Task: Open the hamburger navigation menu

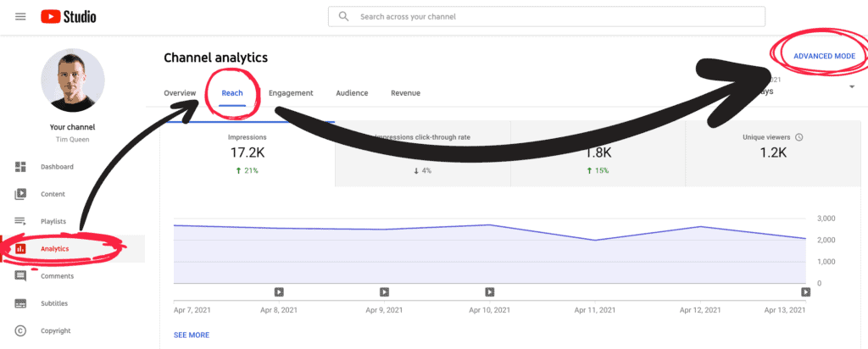Action: click(x=20, y=17)
